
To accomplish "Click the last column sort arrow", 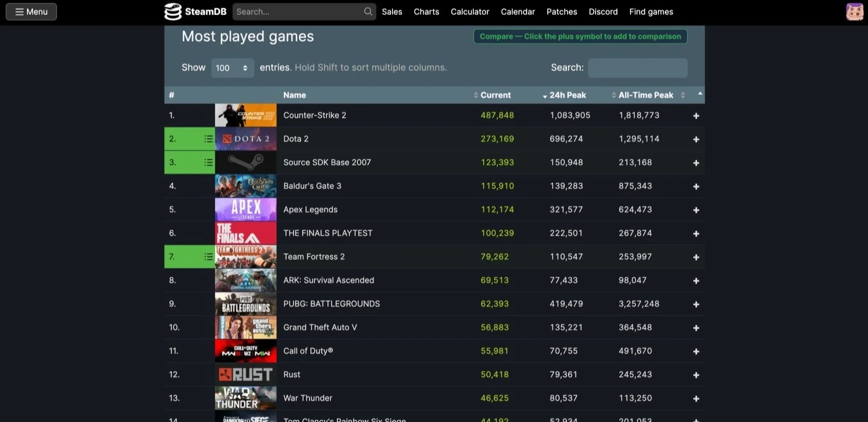I will [700, 94].
